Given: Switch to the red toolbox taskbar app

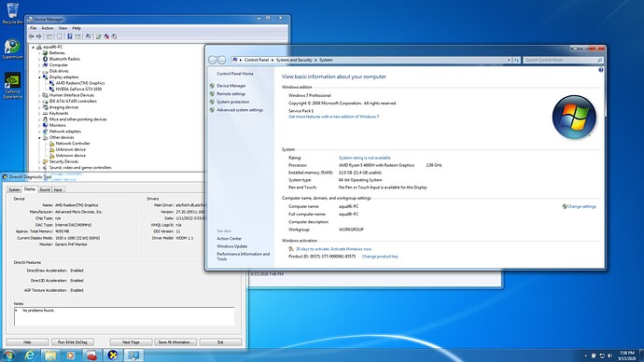Looking at the screenshot, I should point(91,355).
